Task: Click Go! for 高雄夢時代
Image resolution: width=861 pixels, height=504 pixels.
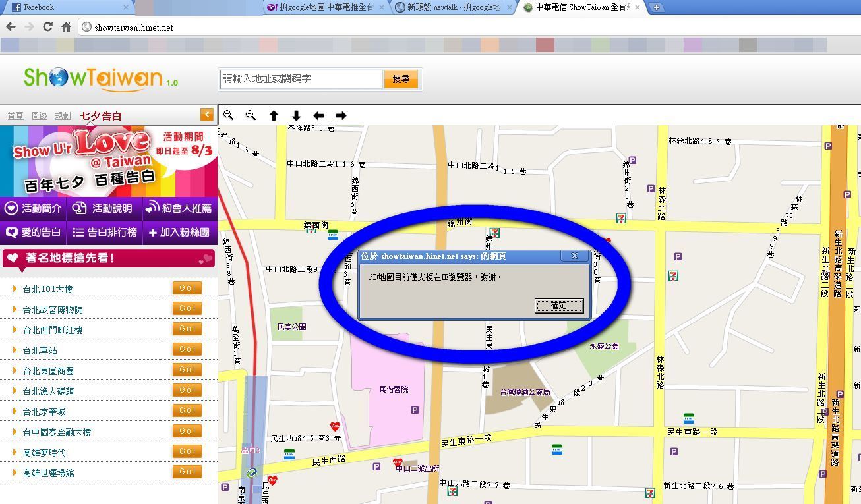Action: 187,451
